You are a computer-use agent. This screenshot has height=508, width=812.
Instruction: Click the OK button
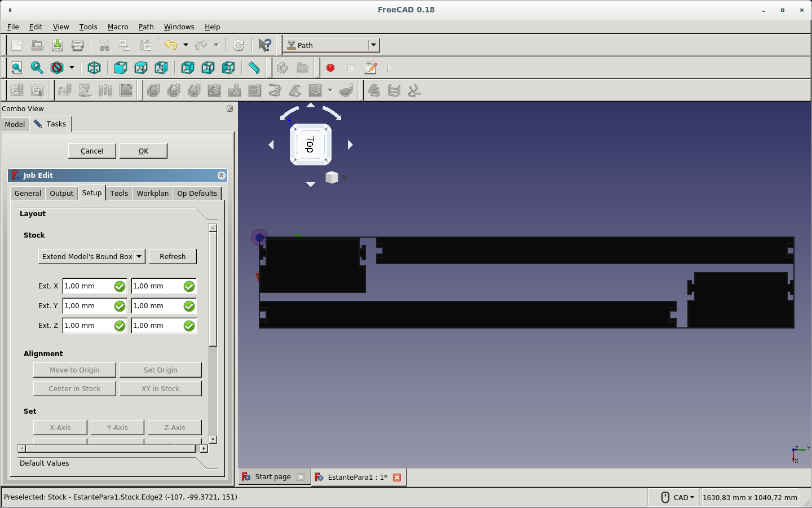(x=143, y=151)
